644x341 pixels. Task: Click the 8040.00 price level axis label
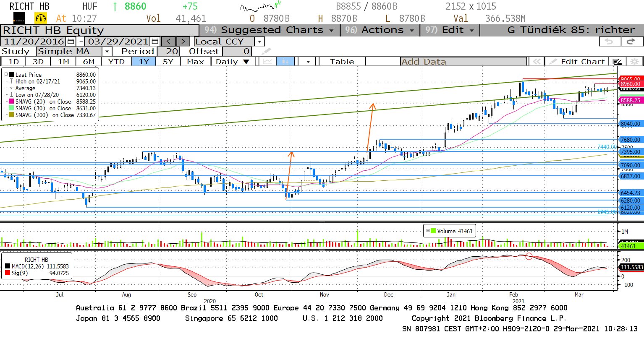631,124
